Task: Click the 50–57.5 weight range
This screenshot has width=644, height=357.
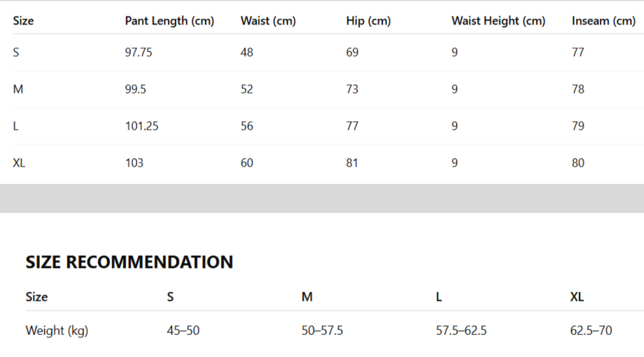Action: pos(322,331)
